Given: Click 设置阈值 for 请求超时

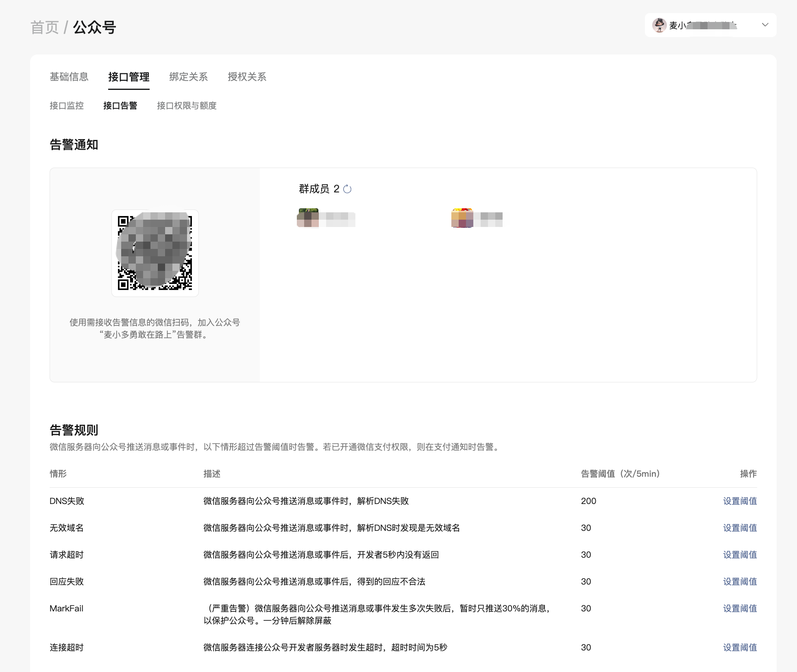Looking at the screenshot, I should click(740, 555).
